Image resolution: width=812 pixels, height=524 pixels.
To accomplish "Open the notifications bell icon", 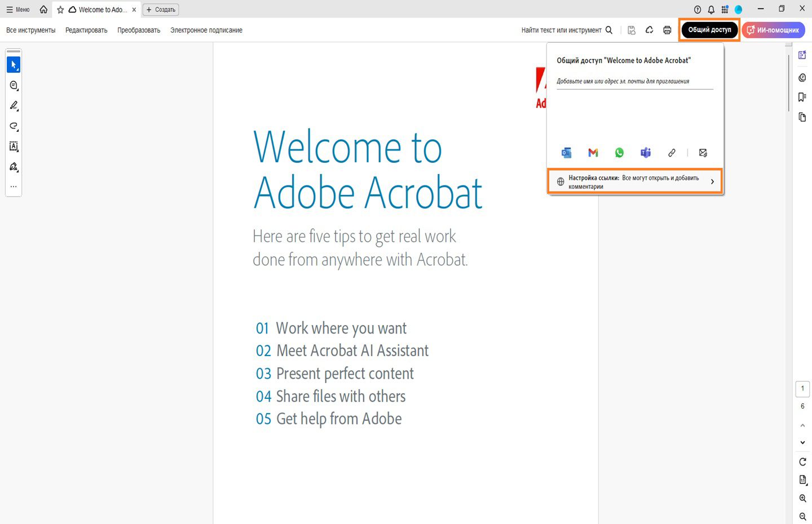I will click(711, 10).
